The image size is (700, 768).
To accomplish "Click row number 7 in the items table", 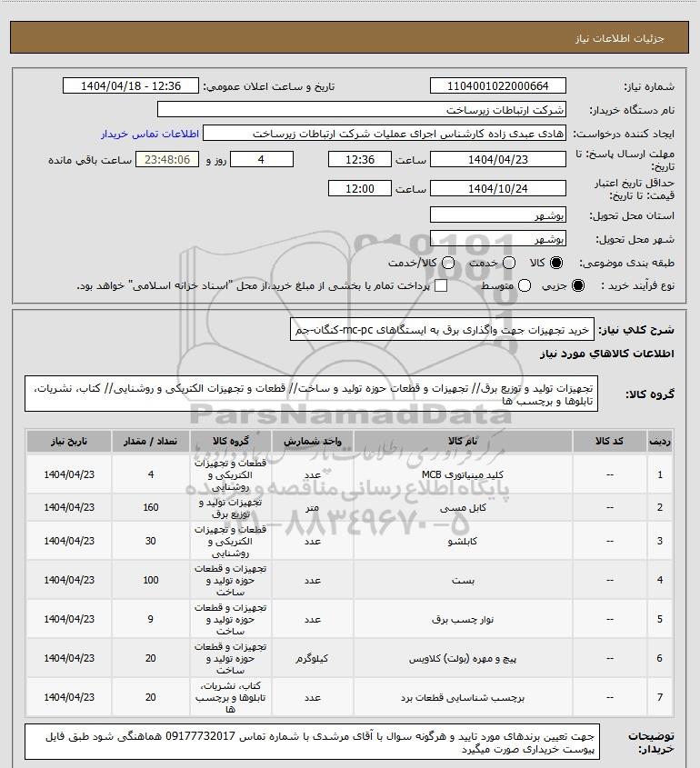I will [660, 697].
